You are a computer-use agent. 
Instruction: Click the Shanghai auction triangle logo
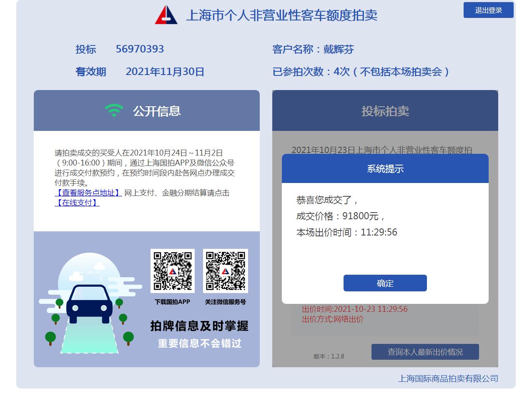pyautogui.click(x=166, y=15)
